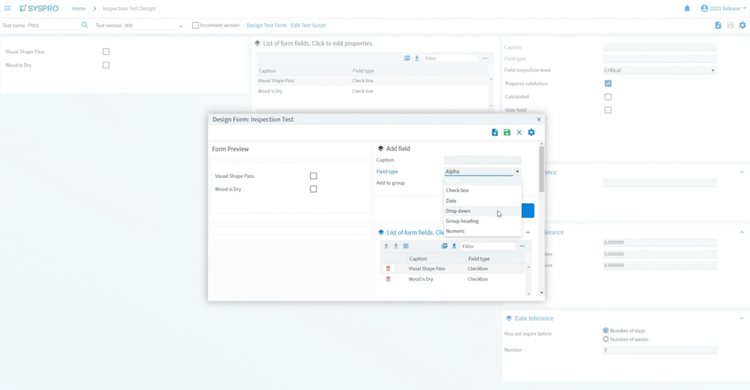Viewport: 750px width, 390px height.
Task: Click the new document icon in dialog toolbar
Action: 495,133
